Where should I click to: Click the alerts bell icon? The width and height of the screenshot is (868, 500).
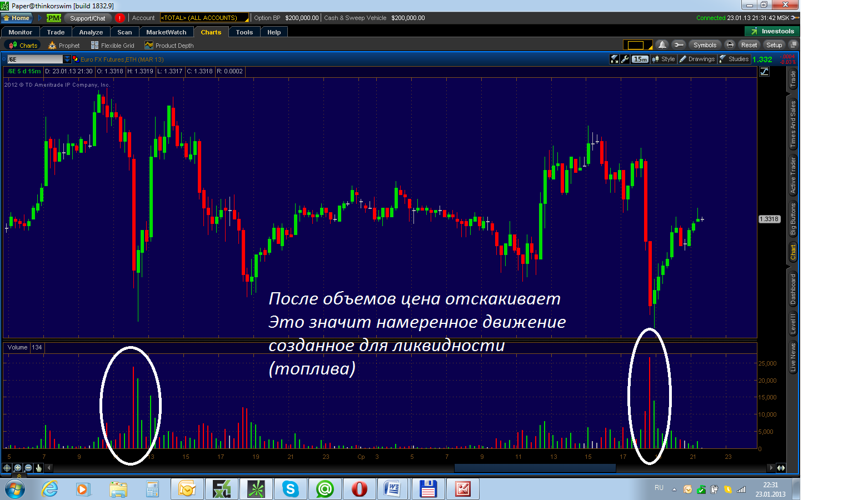pyautogui.click(x=662, y=45)
